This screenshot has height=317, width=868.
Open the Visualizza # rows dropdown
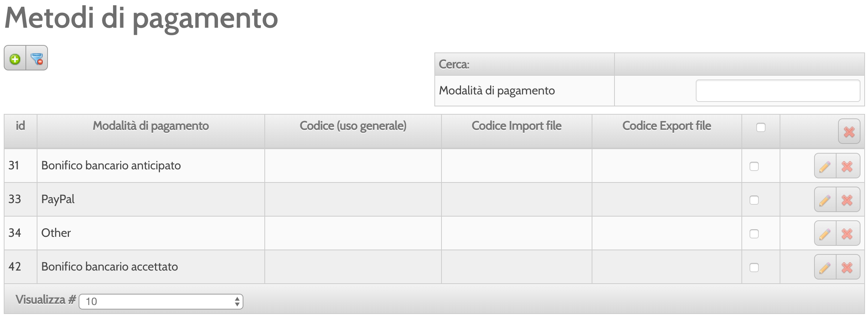point(161,301)
